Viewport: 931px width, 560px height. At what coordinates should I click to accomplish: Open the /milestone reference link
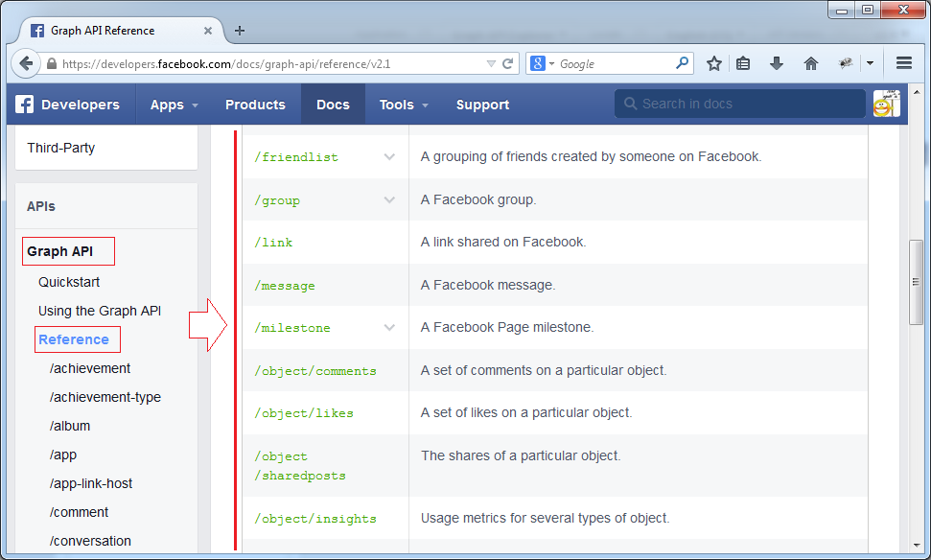292,328
